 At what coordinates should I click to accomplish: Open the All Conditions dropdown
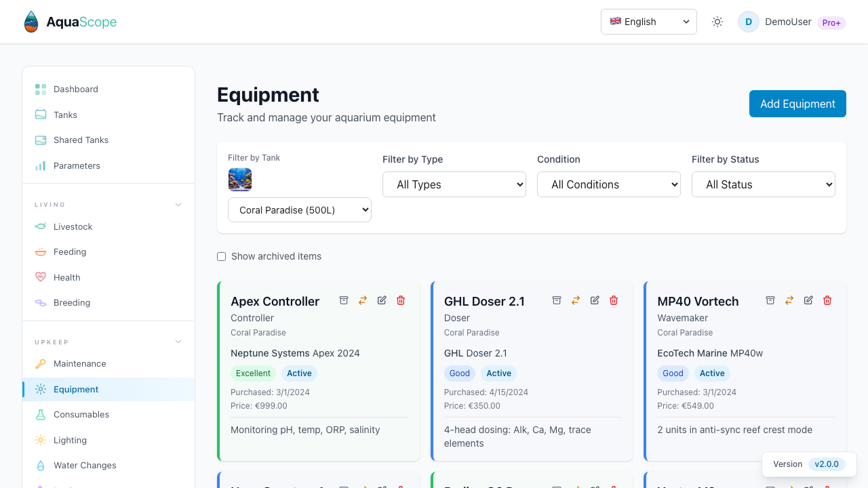(x=608, y=184)
